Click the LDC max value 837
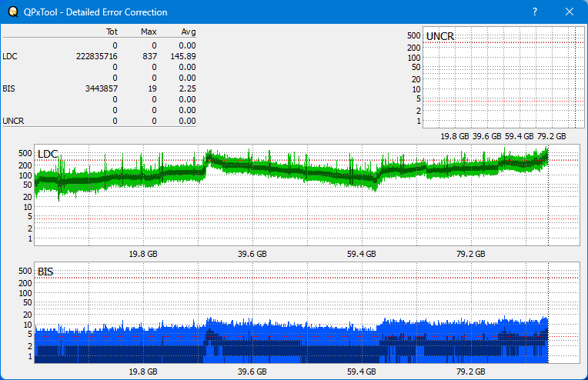The image size is (588, 380). [149, 56]
